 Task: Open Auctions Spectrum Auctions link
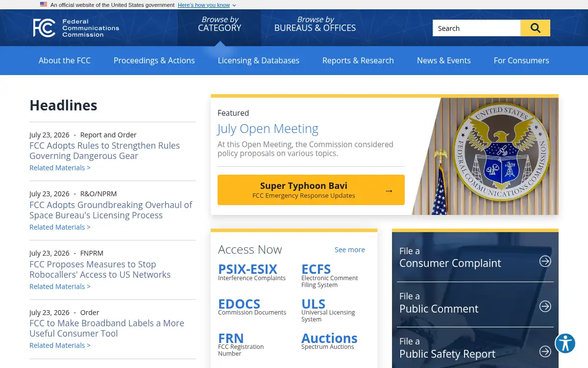coord(329,341)
